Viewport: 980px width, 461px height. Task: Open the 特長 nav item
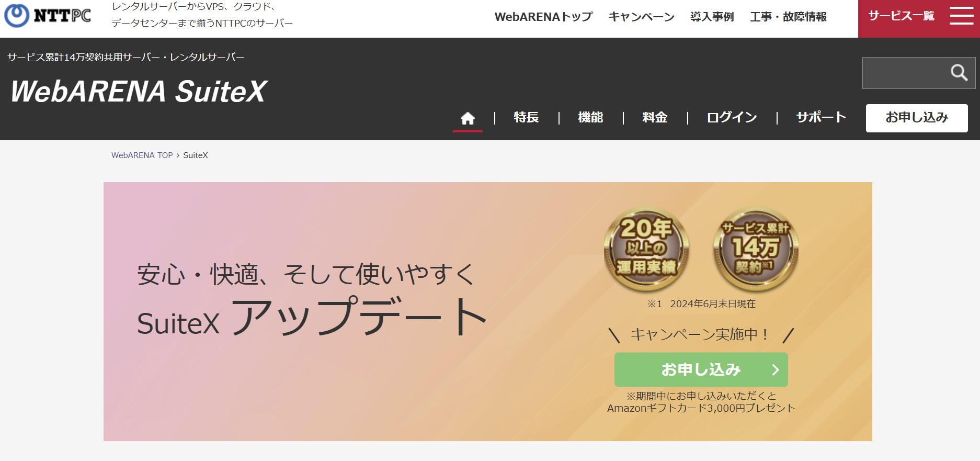[x=526, y=118]
